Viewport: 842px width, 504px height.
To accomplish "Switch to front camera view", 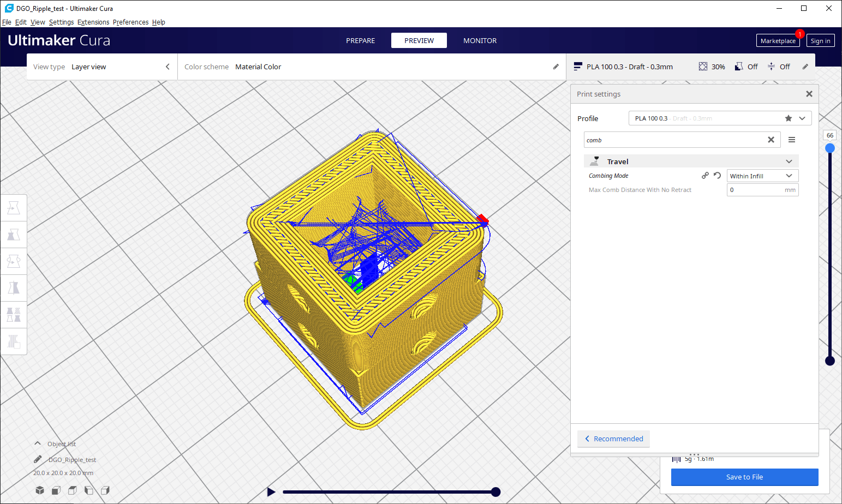I will [56, 490].
